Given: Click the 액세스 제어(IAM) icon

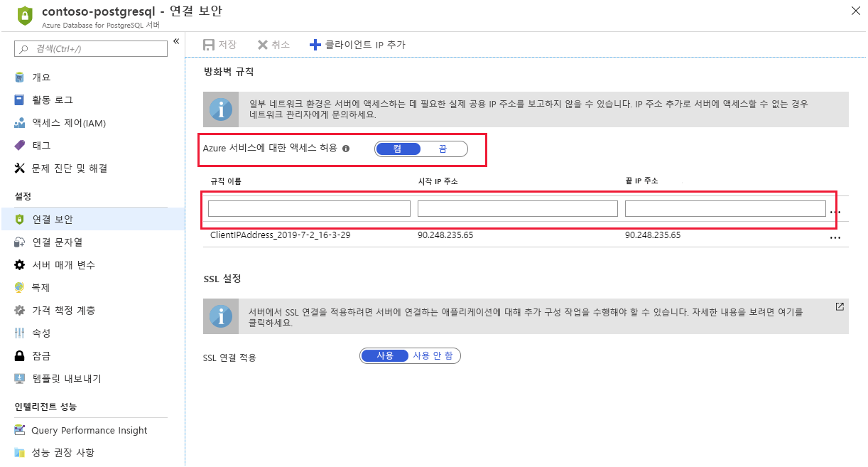Looking at the screenshot, I should tap(20, 123).
